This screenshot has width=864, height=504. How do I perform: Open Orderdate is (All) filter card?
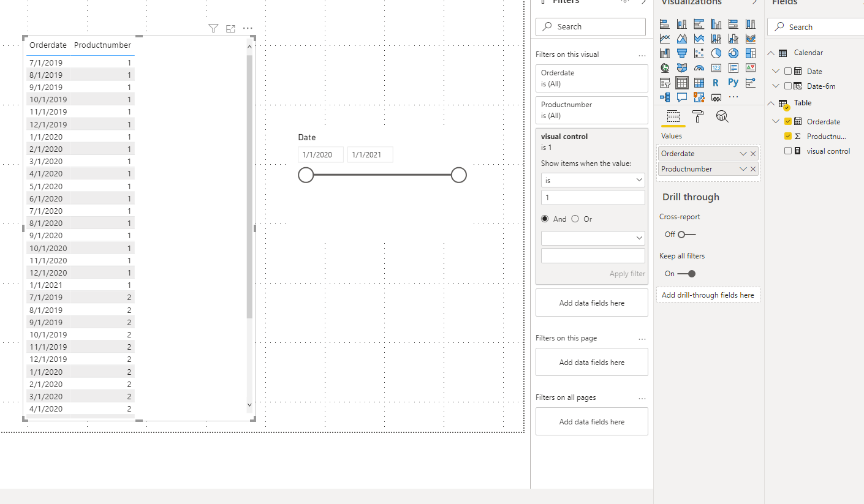(592, 78)
